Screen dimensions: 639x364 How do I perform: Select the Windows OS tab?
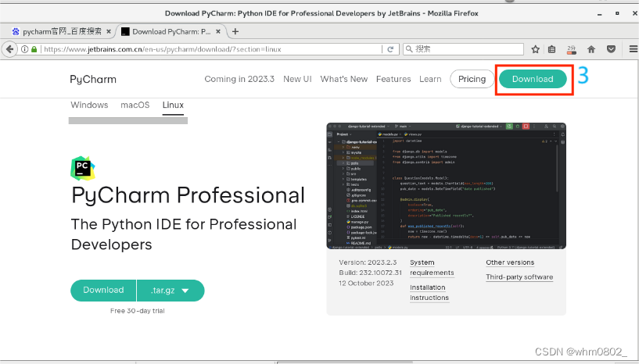coord(89,105)
